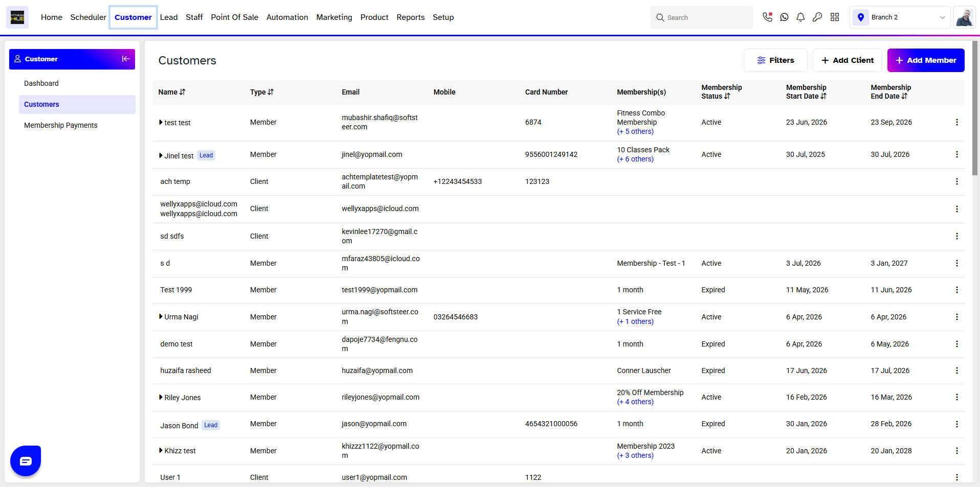The image size is (980, 487).
Task: Open the Staff menu
Action: [194, 17]
